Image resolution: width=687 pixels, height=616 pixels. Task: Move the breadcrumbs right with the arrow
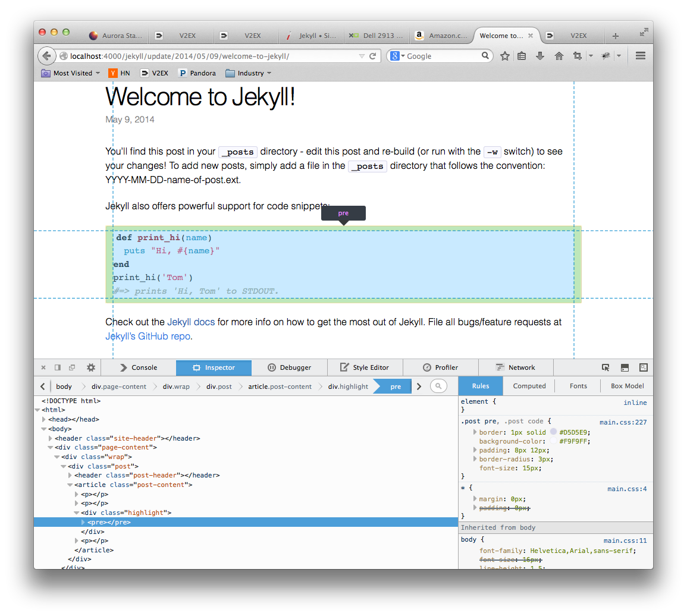tap(419, 386)
